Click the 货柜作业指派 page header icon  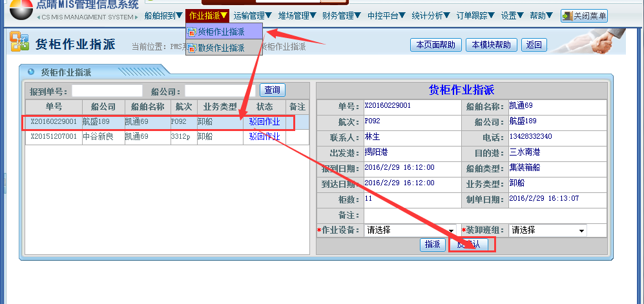pos(18,43)
